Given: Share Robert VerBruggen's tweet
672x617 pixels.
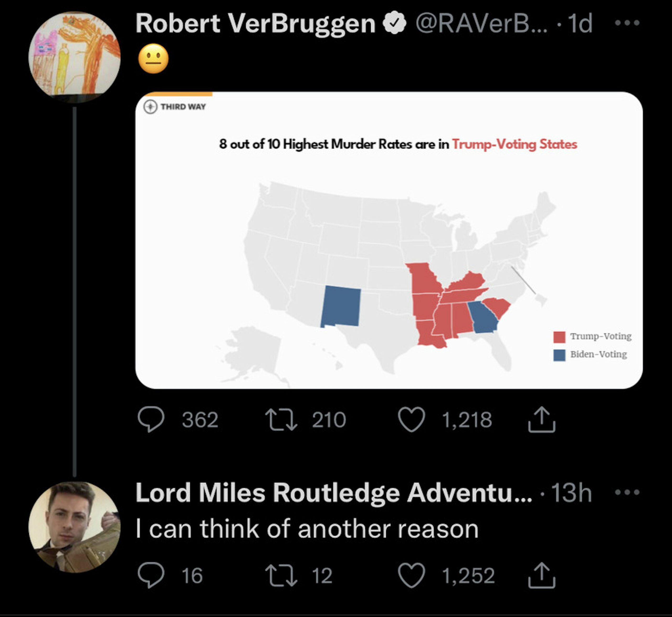Looking at the screenshot, I should (x=542, y=420).
